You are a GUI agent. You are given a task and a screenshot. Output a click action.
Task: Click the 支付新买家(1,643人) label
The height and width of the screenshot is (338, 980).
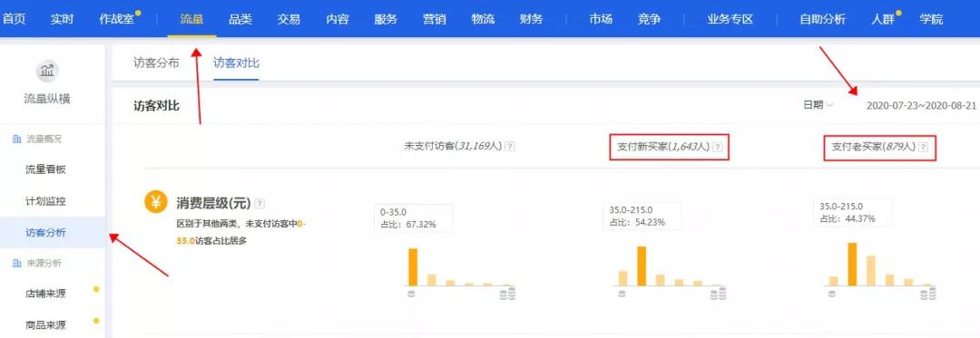click(663, 147)
